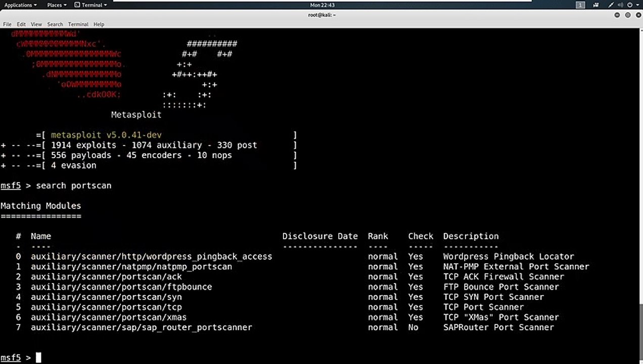Viewport: 643px width, 364px height.
Task: Click the 'Check' column header
Action: point(421,236)
